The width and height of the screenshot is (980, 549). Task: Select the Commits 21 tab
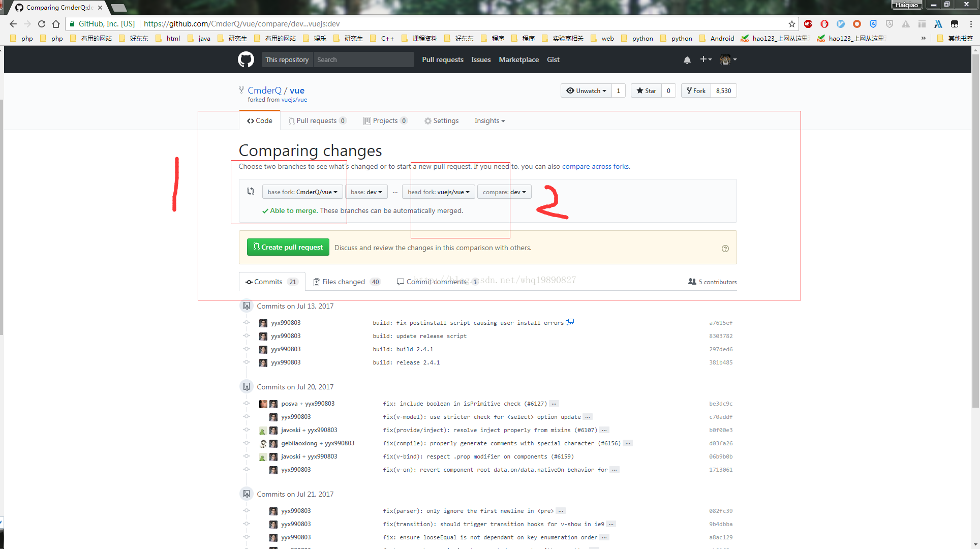(272, 282)
